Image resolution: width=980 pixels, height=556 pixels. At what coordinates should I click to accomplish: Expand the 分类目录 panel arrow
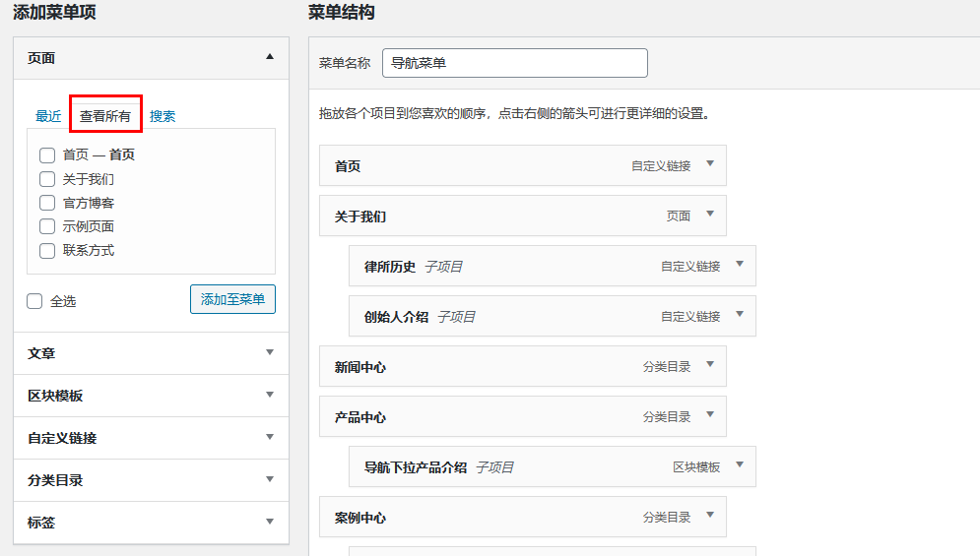click(269, 479)
